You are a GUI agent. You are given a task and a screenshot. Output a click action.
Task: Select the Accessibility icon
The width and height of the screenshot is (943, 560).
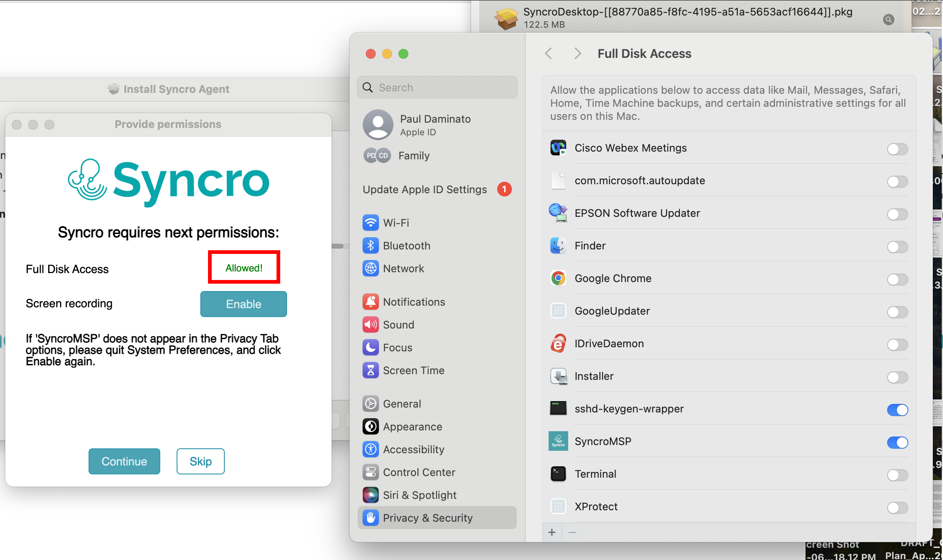(x=370, y=450)
